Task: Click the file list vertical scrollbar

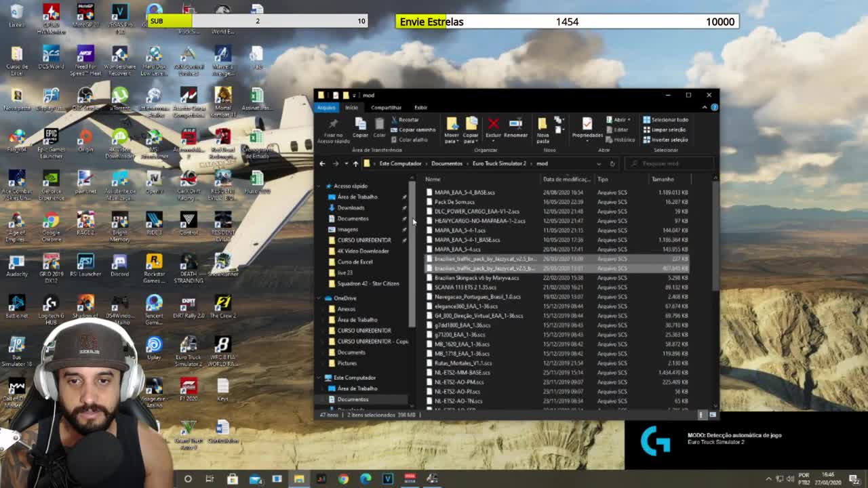Action: click(715, 237)
